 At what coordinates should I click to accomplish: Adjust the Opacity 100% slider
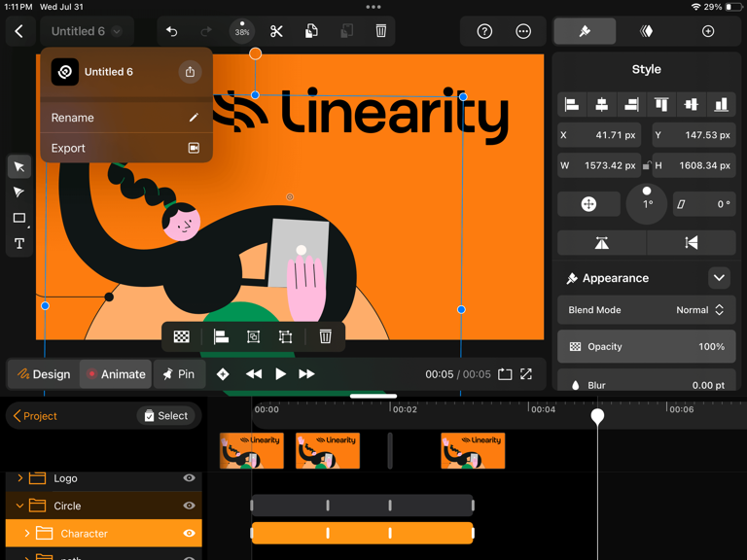point(647,347)
